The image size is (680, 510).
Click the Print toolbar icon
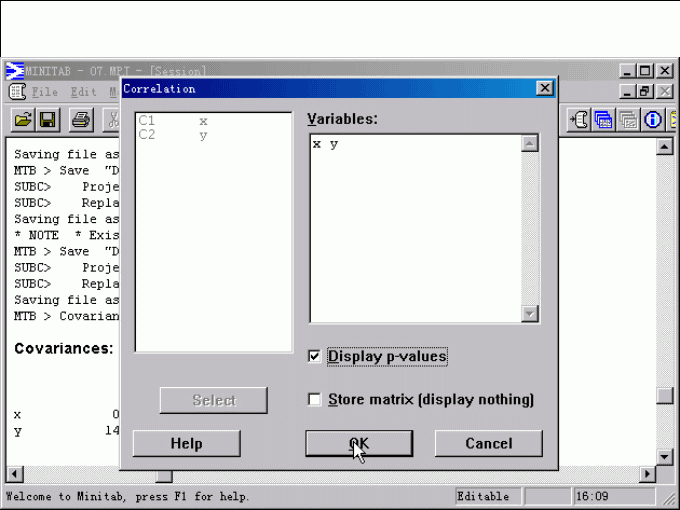tap(81, 120)
